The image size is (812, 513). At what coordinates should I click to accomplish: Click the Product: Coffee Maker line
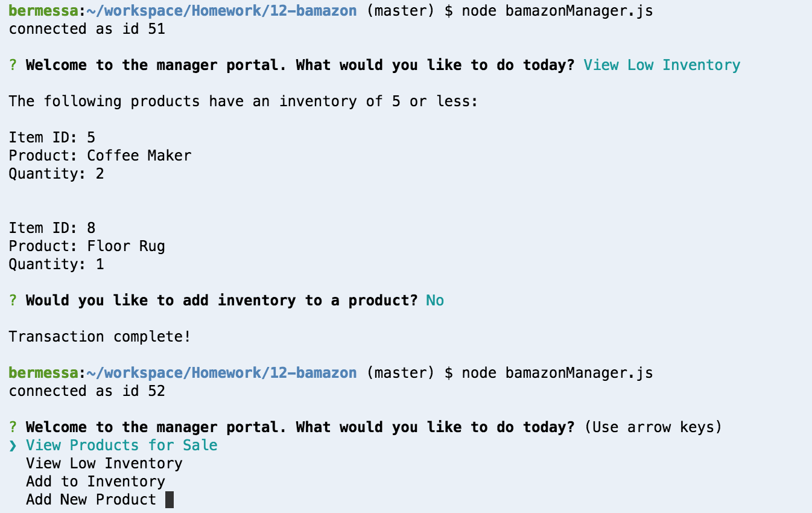pos(100,156)
